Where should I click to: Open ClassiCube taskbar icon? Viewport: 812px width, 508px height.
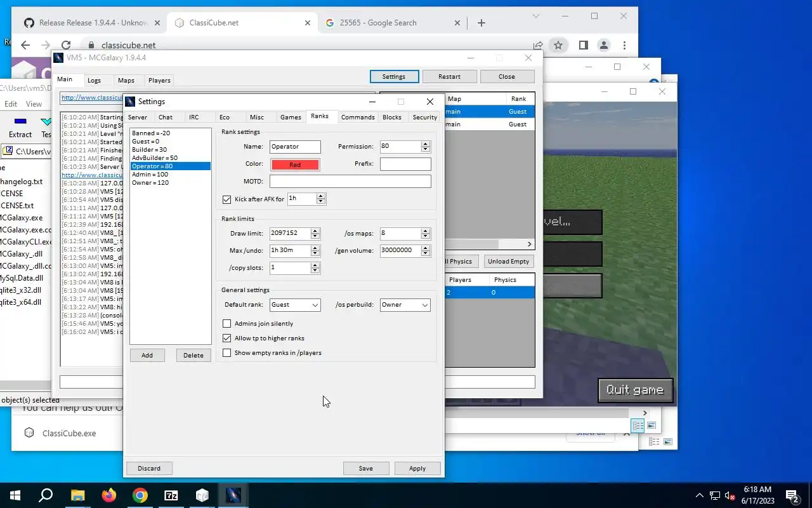202,495
